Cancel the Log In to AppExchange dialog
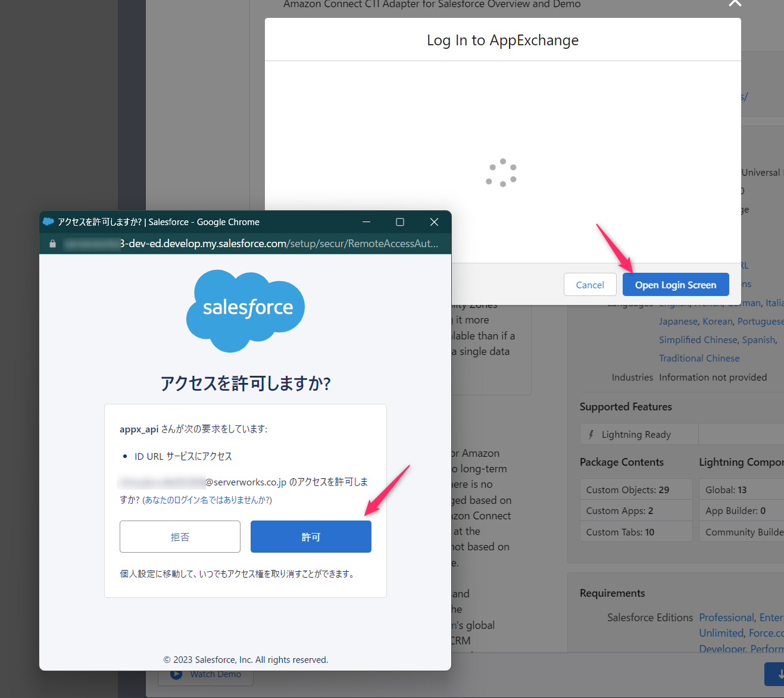The image size is (784, 698). click(x=590, y=285)
